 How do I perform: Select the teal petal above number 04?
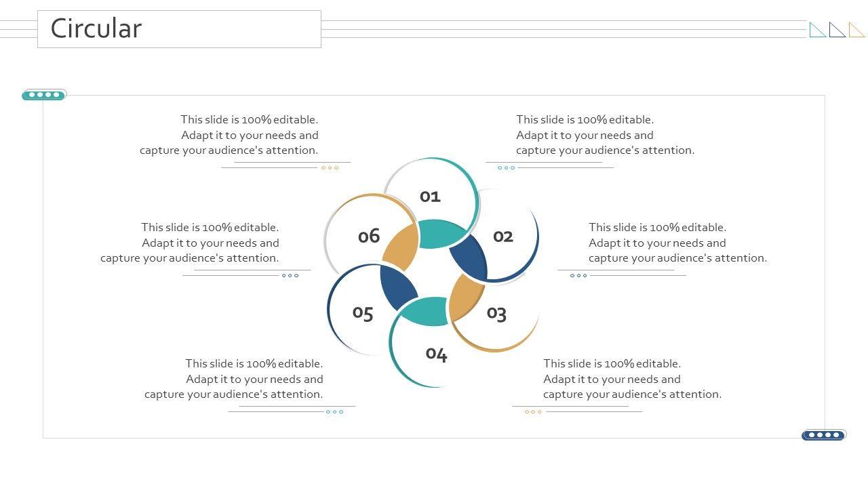click(x=426, y=311)
